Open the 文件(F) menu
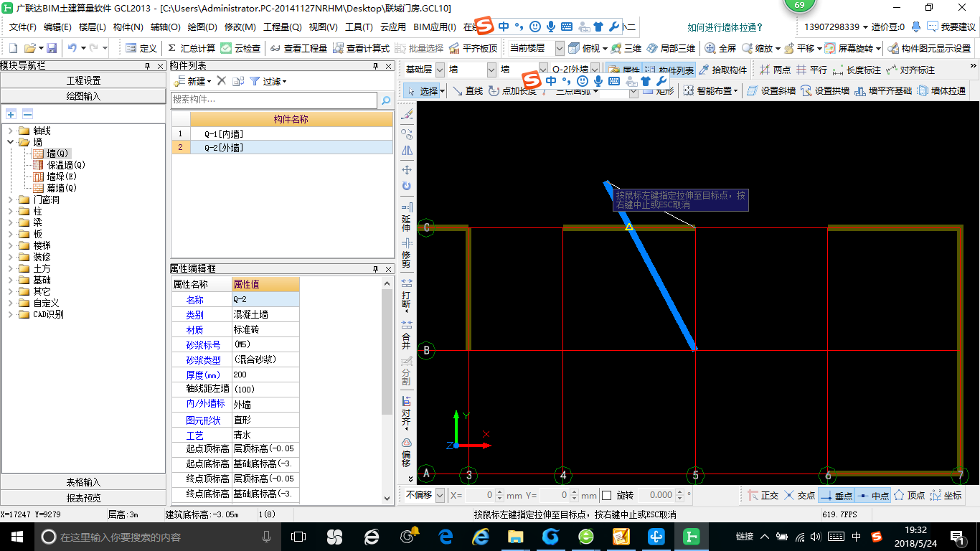 pos(23,27)
